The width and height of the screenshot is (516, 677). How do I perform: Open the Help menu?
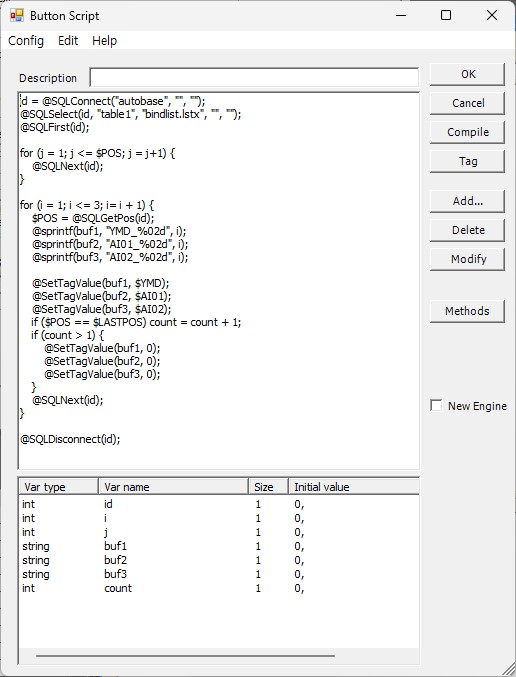click(104, 41)
